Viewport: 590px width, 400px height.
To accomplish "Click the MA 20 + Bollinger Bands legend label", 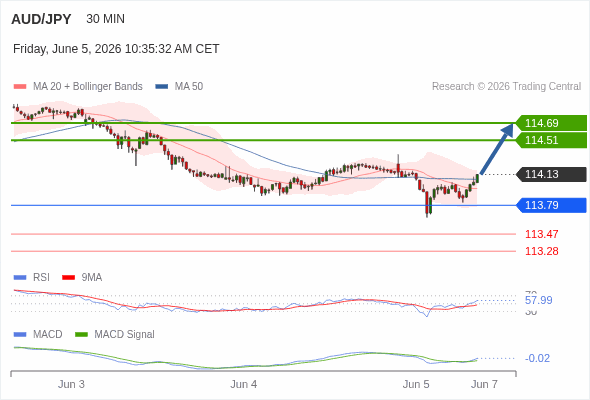I will (x=88, y=87).
